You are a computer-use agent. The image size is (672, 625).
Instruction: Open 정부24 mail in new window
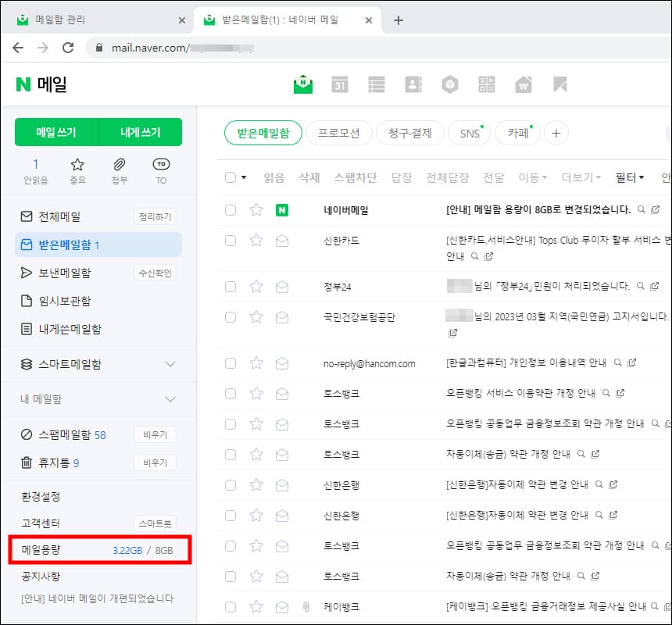[655, 286]
